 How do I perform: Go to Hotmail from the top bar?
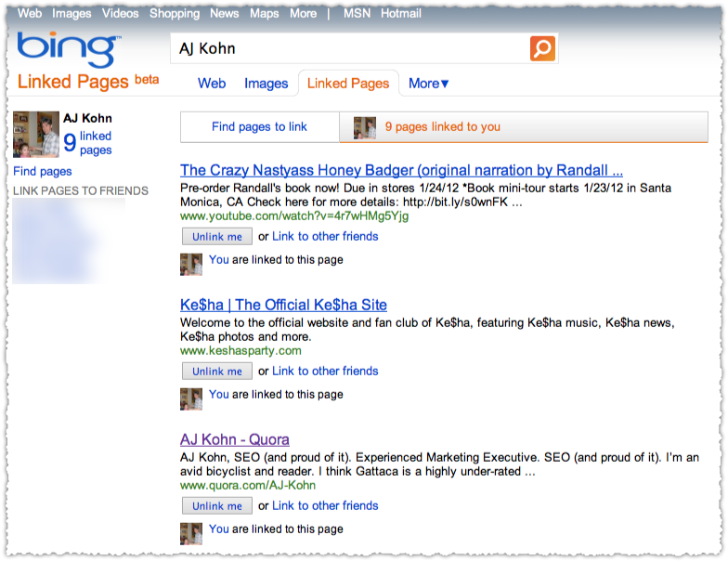(401, 13)
